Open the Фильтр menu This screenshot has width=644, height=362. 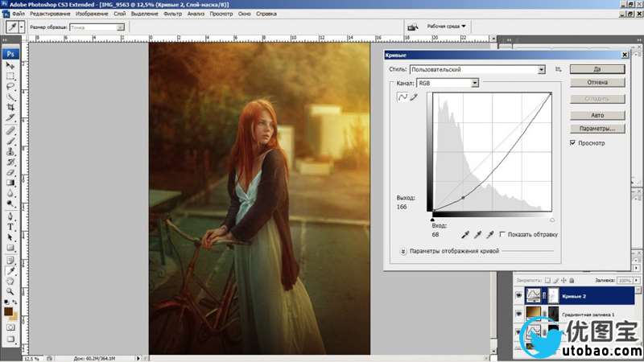[172, 14]
